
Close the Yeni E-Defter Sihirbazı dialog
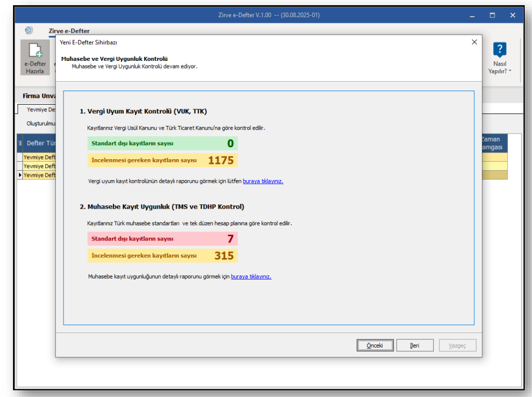tap(474, 42)
